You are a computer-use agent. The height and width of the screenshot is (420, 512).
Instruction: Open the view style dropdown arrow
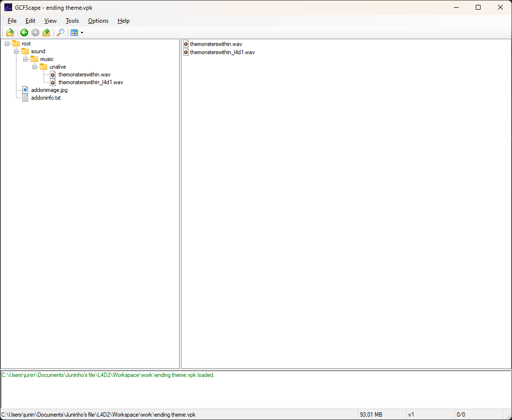point(82,32)
